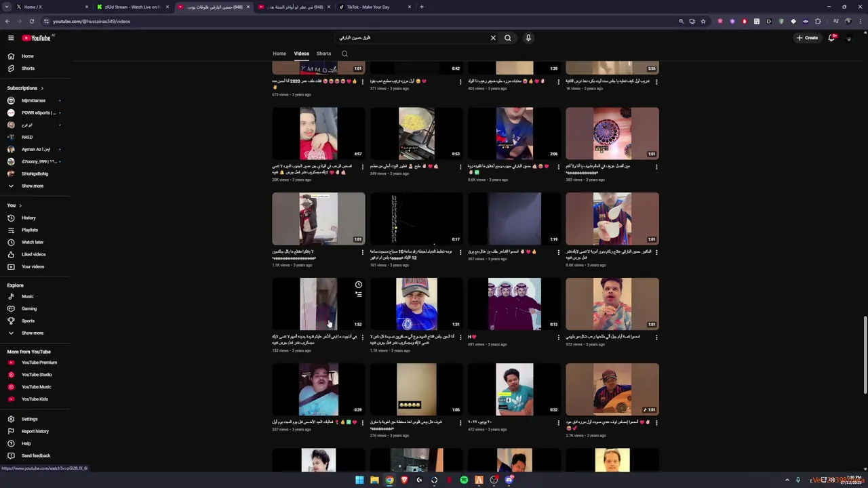Open a new browser tab
Screen dimensions: 868x488
[422, 7]
